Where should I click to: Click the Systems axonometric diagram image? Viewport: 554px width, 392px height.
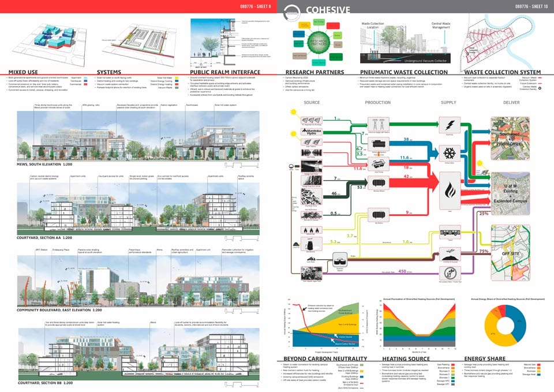click(138, 44)
